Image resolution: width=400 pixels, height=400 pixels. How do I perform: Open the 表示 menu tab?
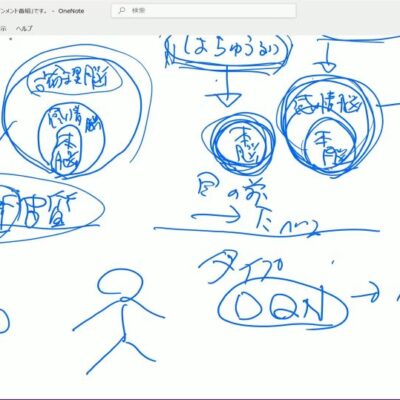(3, 28)
